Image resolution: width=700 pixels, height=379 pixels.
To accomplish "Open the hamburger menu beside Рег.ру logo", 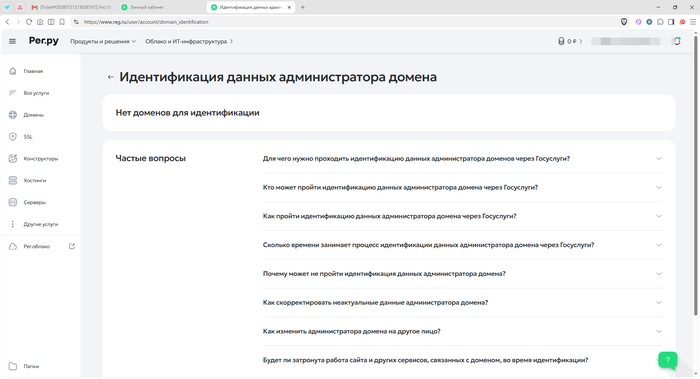I will 12,41.
